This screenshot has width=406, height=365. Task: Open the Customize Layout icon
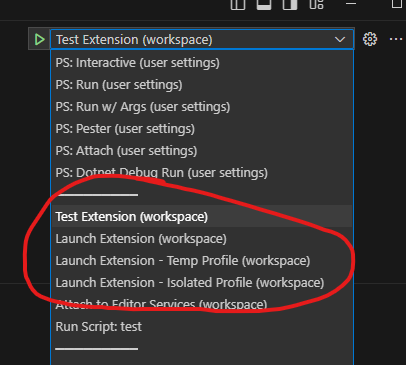pos(316,4)
